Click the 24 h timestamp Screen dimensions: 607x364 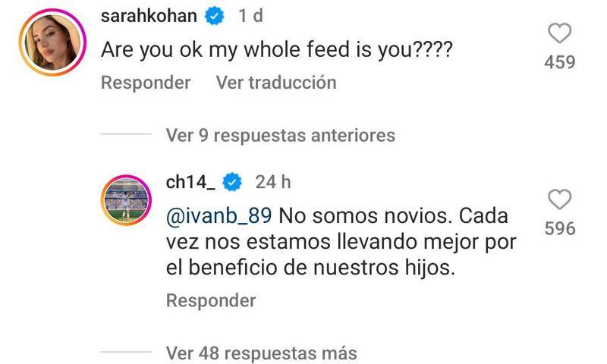click(272, 182)
